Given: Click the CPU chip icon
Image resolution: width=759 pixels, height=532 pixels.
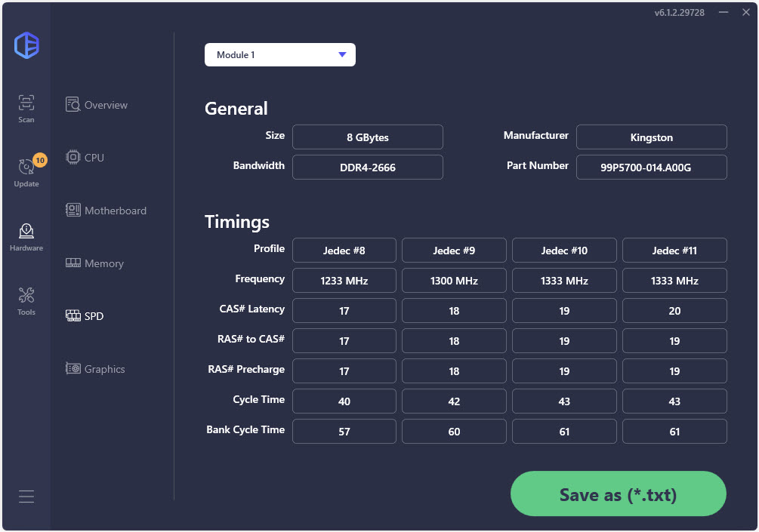Looking at the screenshot, I should tap(73, 158).
